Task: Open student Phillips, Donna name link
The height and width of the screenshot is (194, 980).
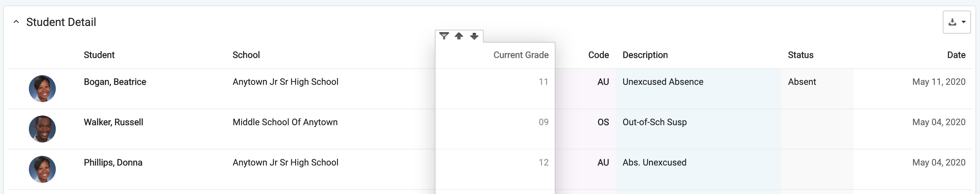Action: 113,163
